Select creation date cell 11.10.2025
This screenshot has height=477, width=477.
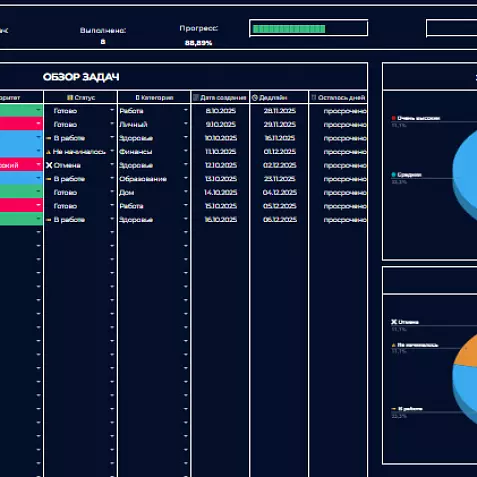coord(221,152)
